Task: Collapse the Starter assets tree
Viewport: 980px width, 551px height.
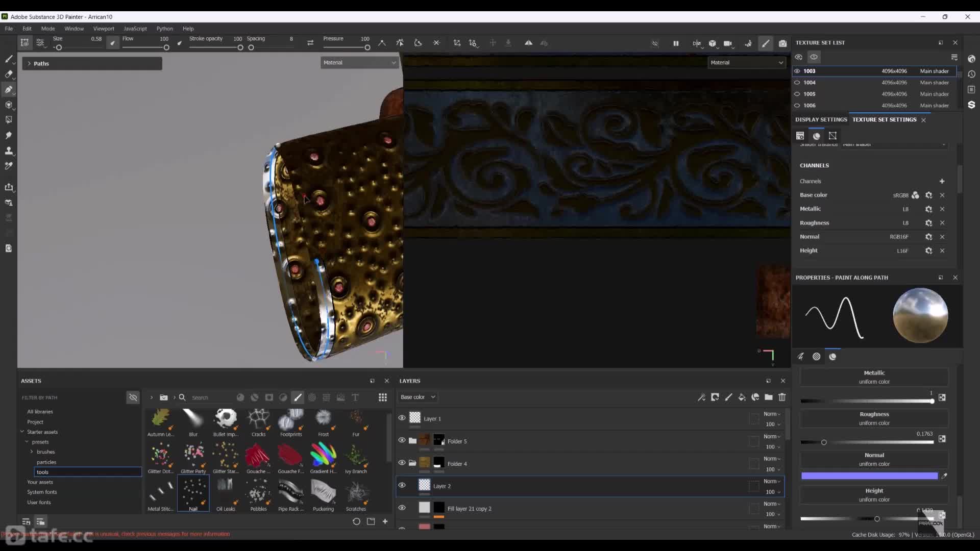Action: point(22,432)
